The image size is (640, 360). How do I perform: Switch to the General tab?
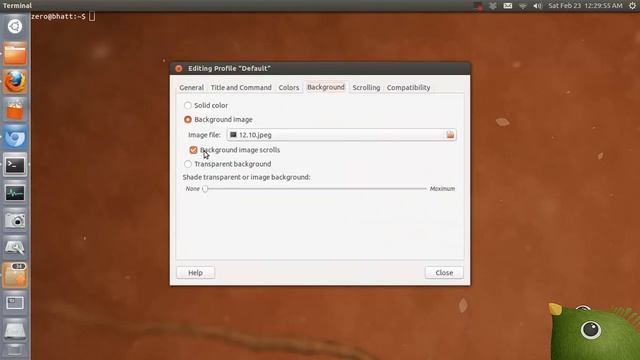[191, 87]
